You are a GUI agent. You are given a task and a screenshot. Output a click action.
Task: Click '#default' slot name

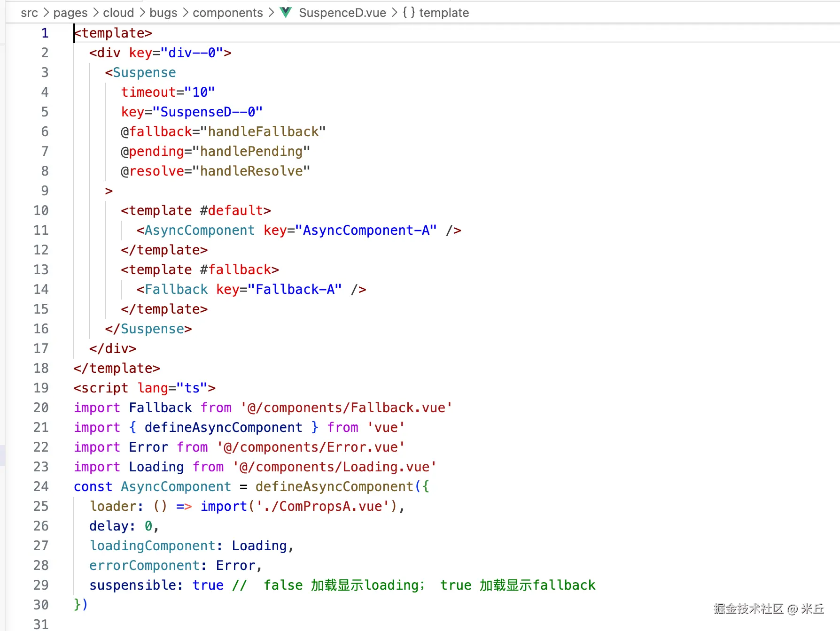tap(235, 210)
